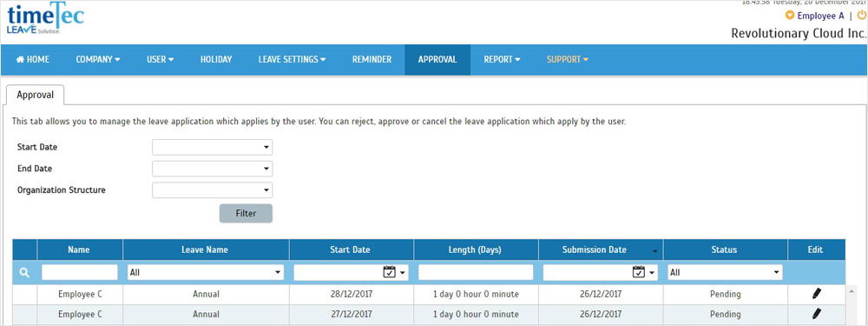This screenshot has height=326, width=868.
Task: Click the 27/12/2017 start date cell
Action: [351, 314]
